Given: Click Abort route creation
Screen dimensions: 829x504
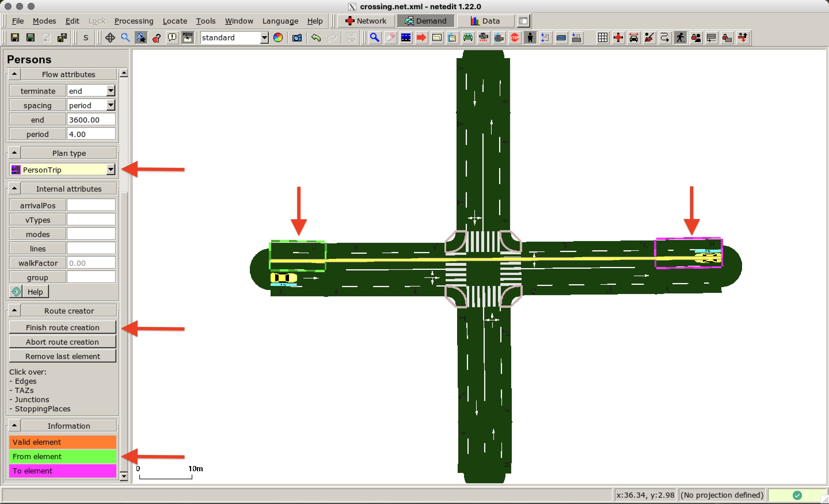Looking at the screenshot, I should (x=62, y=341).
